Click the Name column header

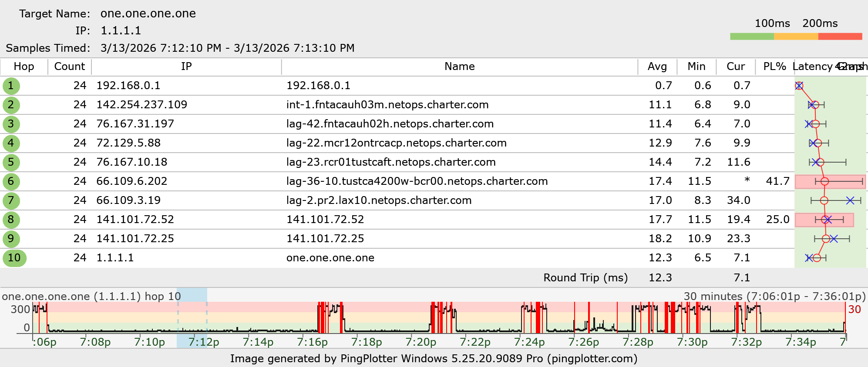click(x=459, y=67)
